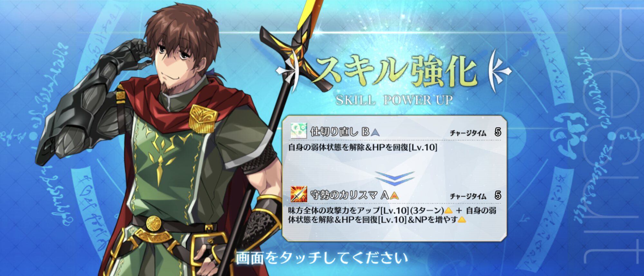
Task: Click the old skill name 仕切り直し B
Action: [x=340, y=132]
